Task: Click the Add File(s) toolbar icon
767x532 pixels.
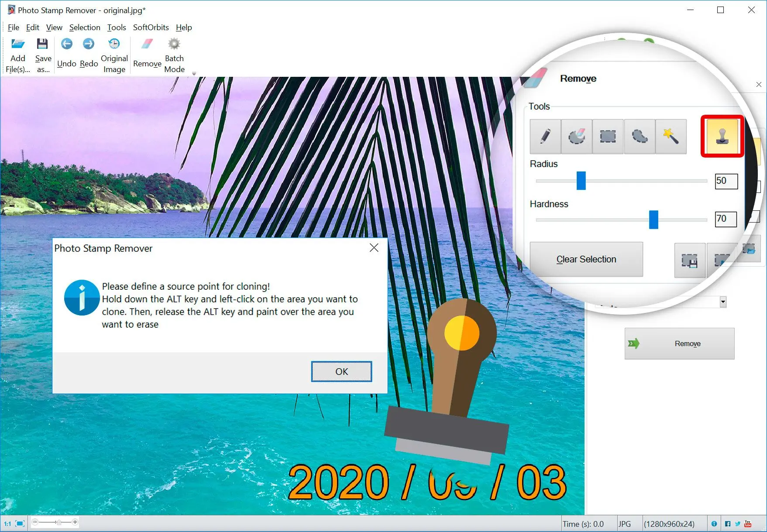Action: 18,45
